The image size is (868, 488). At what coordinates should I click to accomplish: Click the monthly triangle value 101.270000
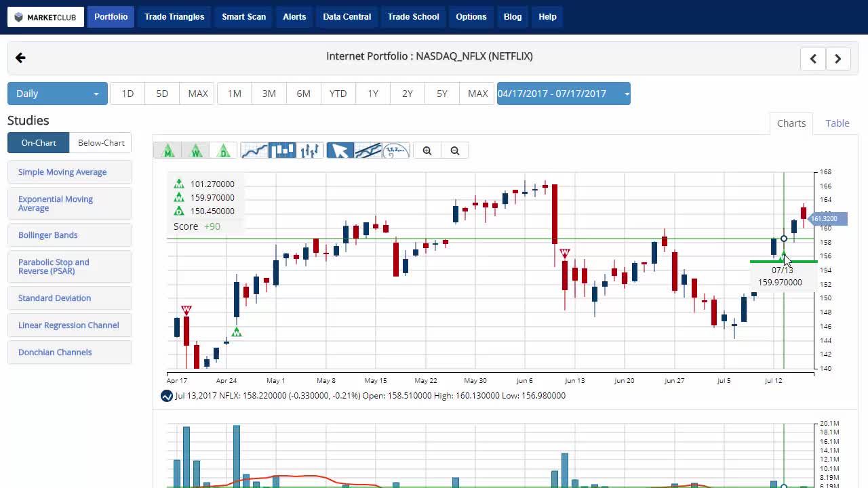click(212, 184)
